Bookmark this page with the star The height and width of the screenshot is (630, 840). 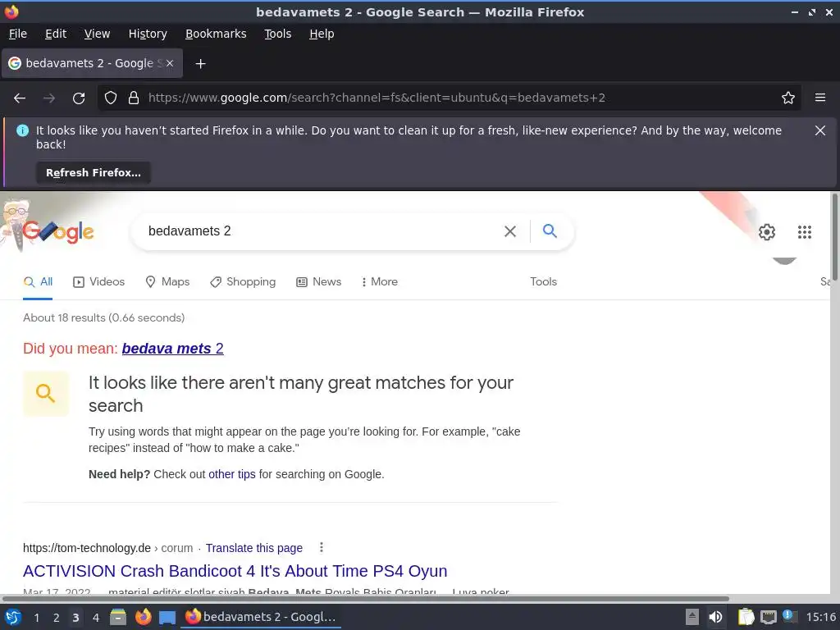(788, 98)
